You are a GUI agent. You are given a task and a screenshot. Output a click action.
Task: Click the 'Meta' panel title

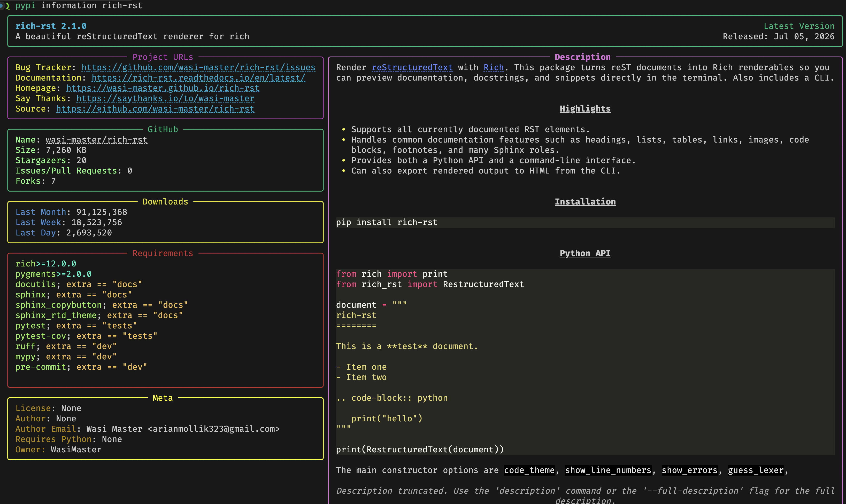[163, 398]
